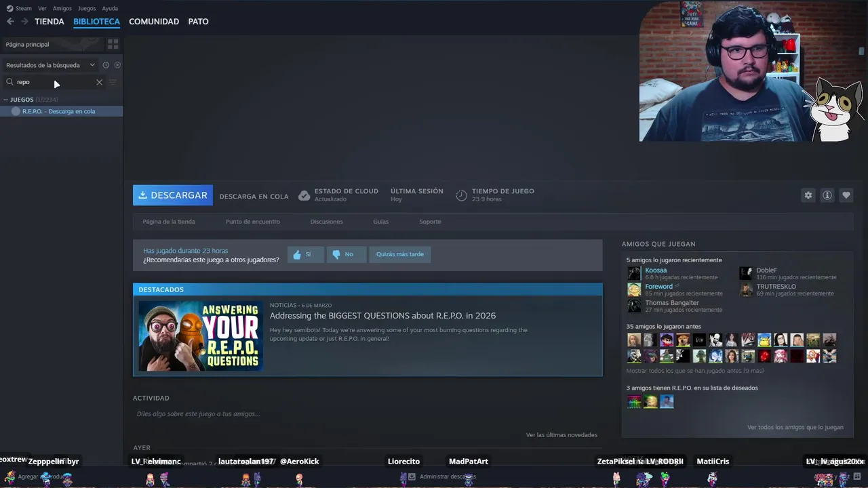The width and height of the screenshot is (868, 488).
Task: Open TRUTRESKLO's avatar
Action: [746, 289]
